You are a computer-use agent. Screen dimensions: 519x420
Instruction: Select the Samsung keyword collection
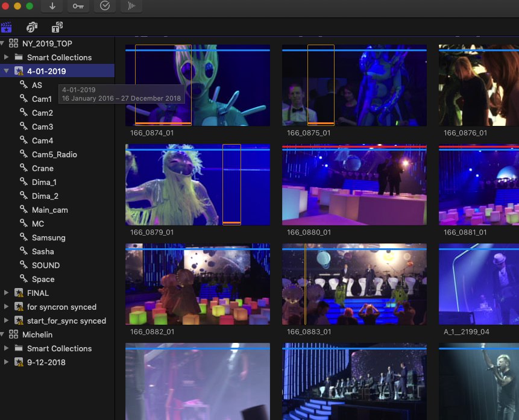[x=49, y=237]
